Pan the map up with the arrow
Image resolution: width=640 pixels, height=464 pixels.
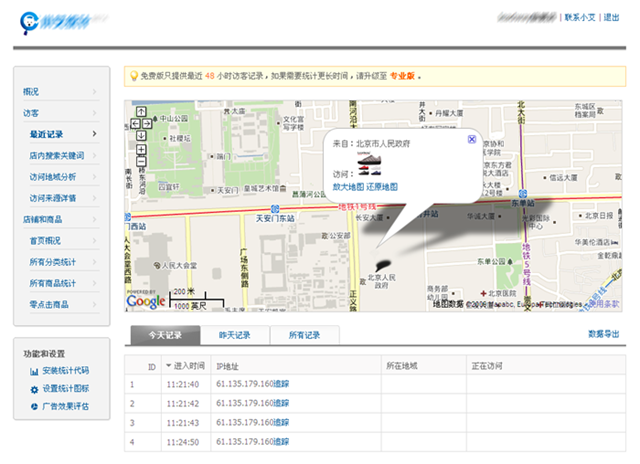[141, 111]
